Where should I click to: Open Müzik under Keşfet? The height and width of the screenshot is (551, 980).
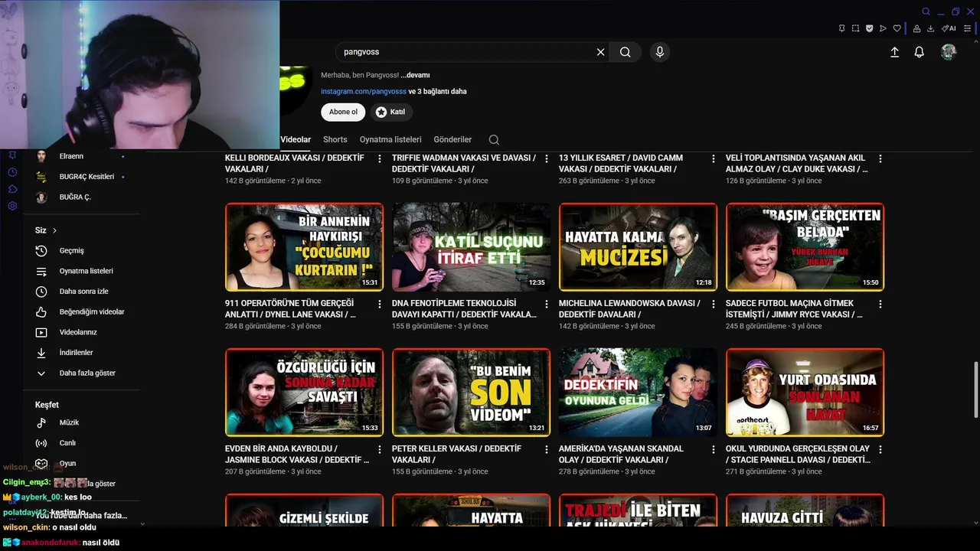click(69, 422)
